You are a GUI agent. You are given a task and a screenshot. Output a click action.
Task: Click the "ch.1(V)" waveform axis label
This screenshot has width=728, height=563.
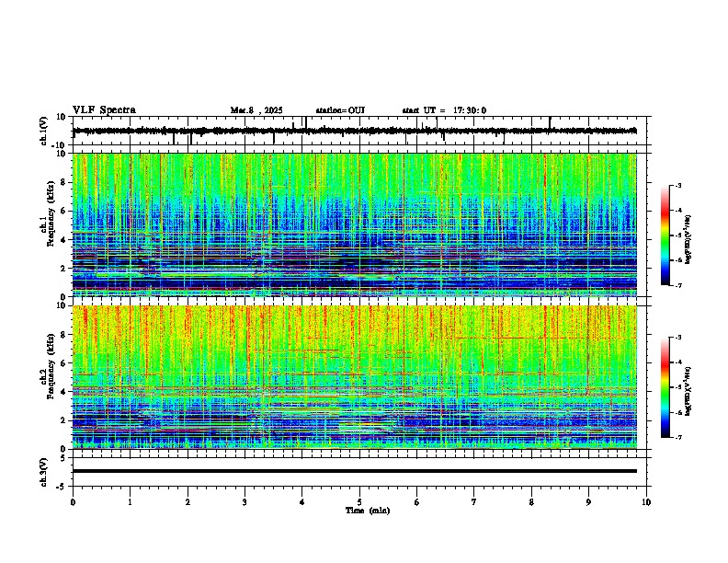(x=44, y=131)
